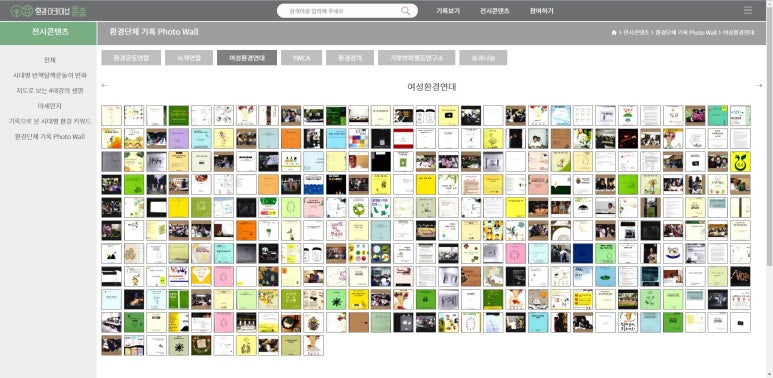Image resolution: width=773 pixels, height=378 pixels.
Task: Select the 녹색연합 tab
Action: click(189, 58)
